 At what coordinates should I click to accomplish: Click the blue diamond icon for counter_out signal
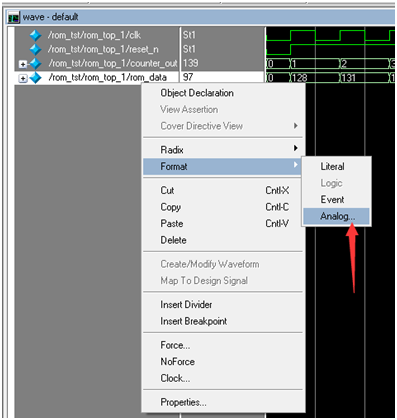click(x=35, y=63)
